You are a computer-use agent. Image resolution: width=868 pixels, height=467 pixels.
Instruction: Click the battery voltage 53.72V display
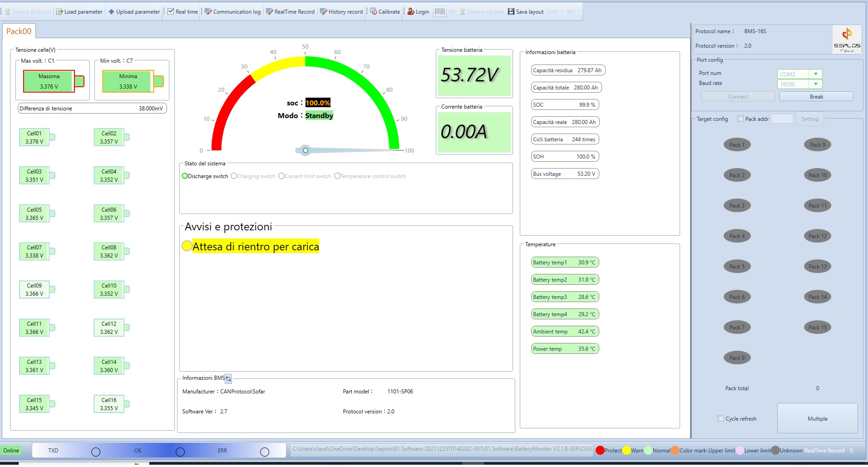(x=474, y=75)
